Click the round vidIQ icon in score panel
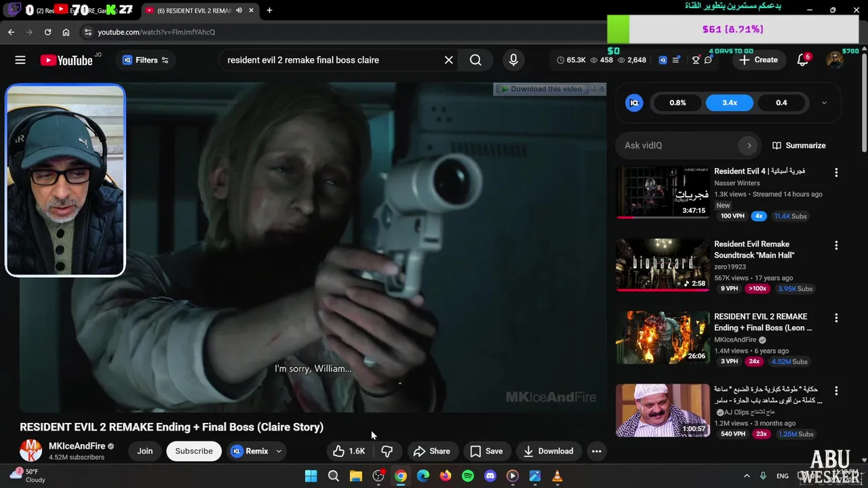This screenshot has height=488, width=868. tap(634, 103)
